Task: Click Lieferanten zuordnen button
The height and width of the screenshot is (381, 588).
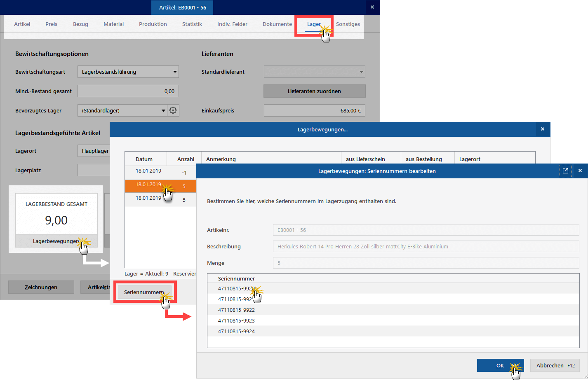Action: [314, 91]
